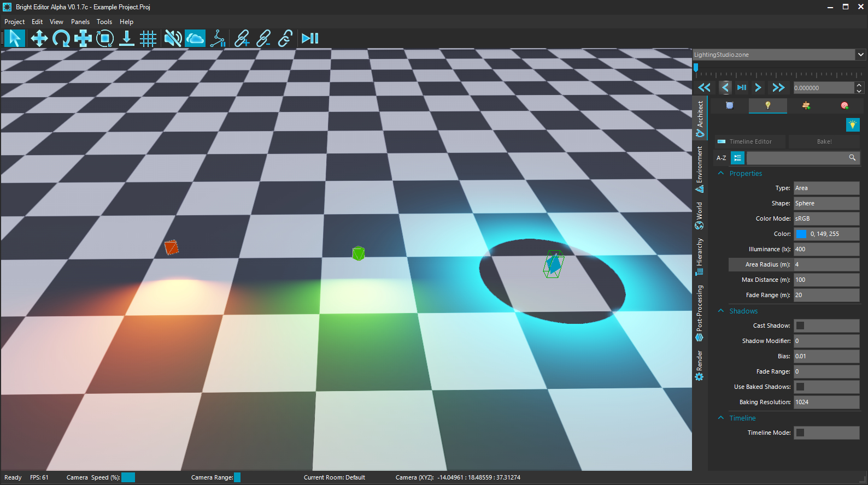Collapse the Timeline section
868x485 pixels.
pyautogui.click(x=721, y=418)
